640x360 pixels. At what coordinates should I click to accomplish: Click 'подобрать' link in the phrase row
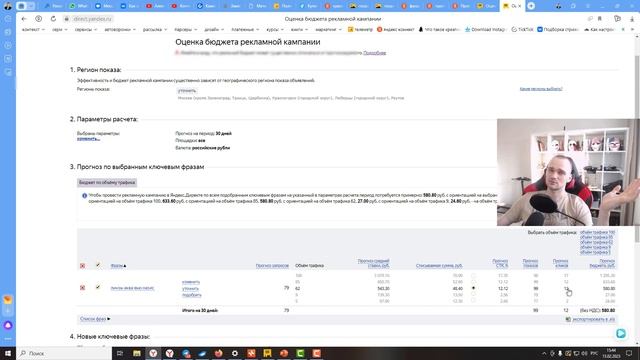point(192,295)
